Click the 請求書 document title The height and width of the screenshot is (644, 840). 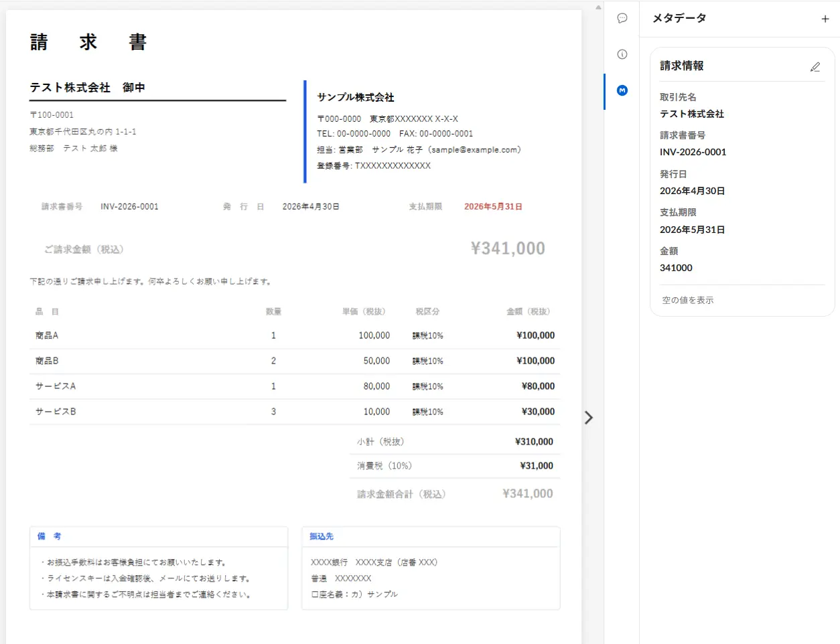88,42
